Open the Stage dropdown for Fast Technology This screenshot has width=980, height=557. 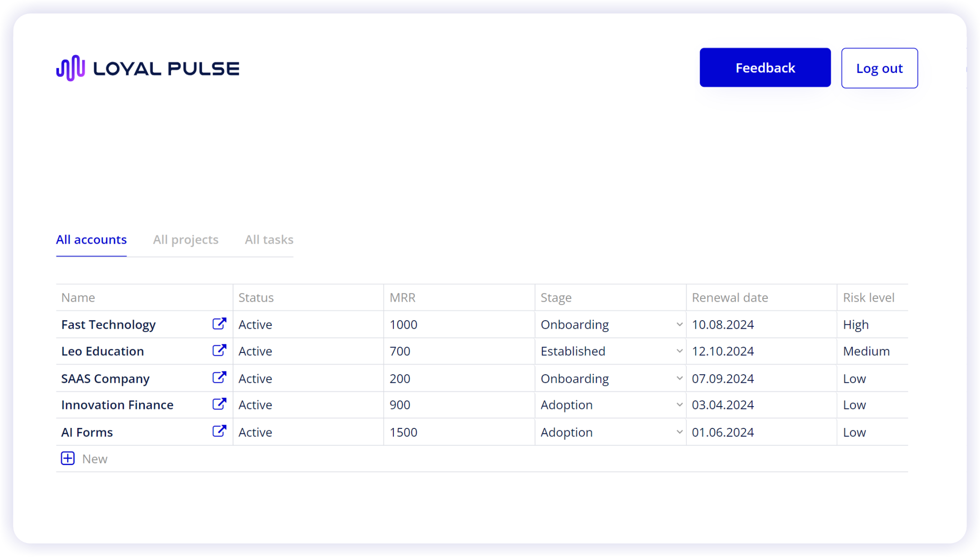point(679,324)
